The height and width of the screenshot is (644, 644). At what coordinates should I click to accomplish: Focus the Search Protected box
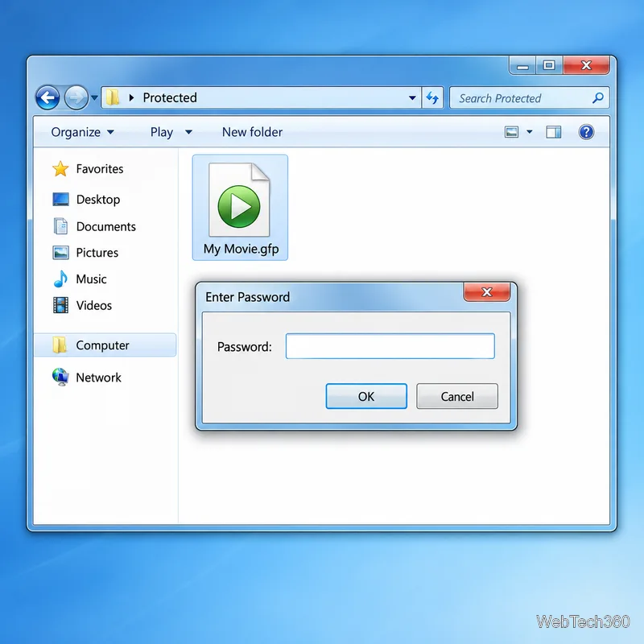tap(529, 97)
